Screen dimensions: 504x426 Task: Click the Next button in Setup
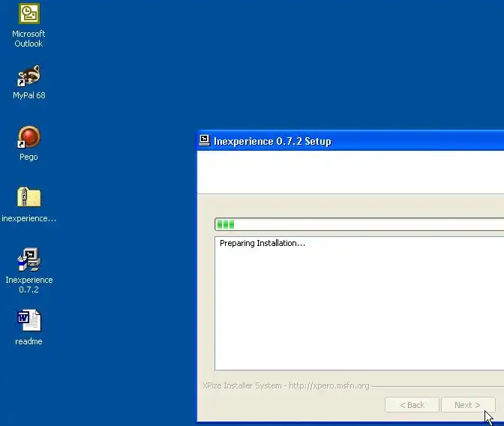click(468, 405)
